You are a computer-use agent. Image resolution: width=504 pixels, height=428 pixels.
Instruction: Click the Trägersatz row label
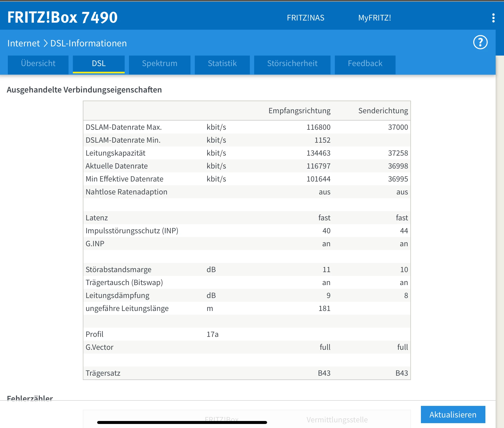(x=103, y=373)
